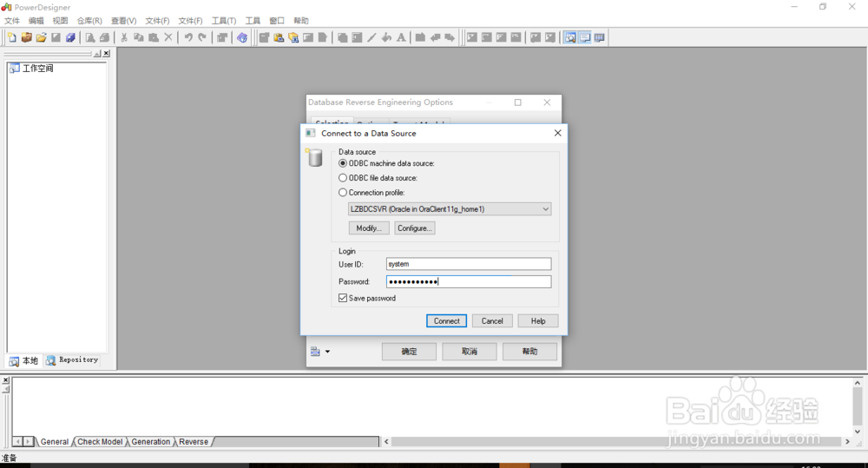
Task: Click the 取消 button in Reverse Engineering Options
Action: click(470, 352)
